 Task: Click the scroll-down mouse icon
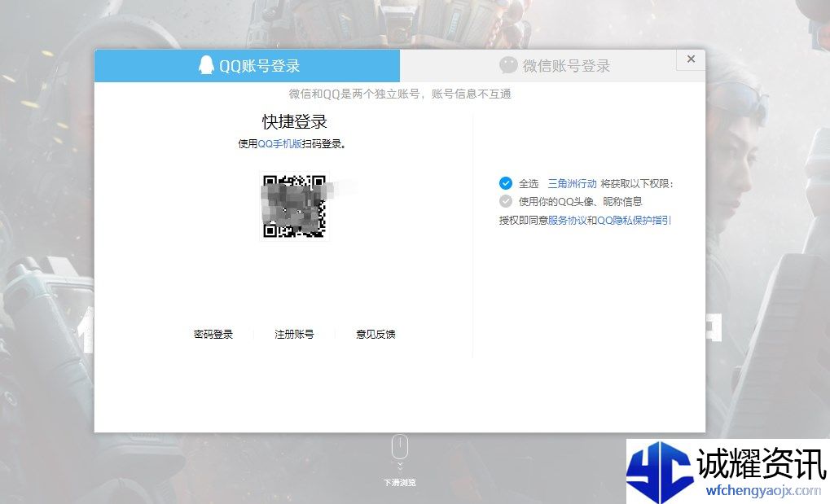pos(400,447)
